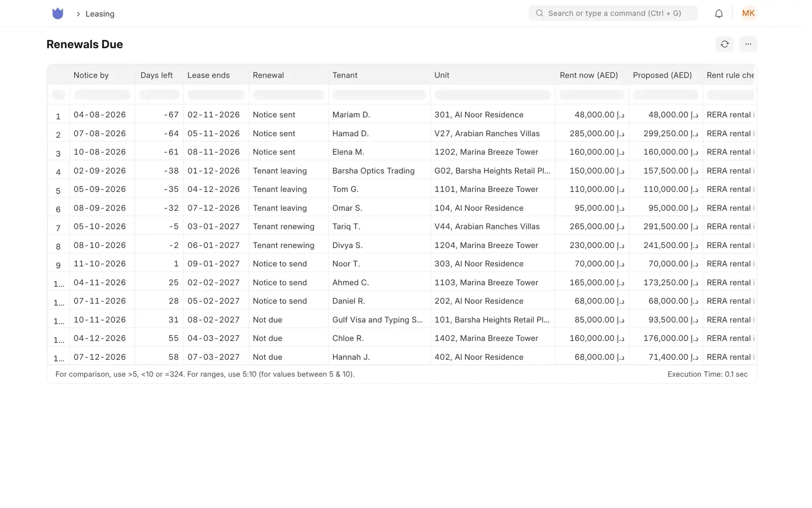Go to the Leasing breadcrumb
The image size is (812, 508).
point(100,14)
